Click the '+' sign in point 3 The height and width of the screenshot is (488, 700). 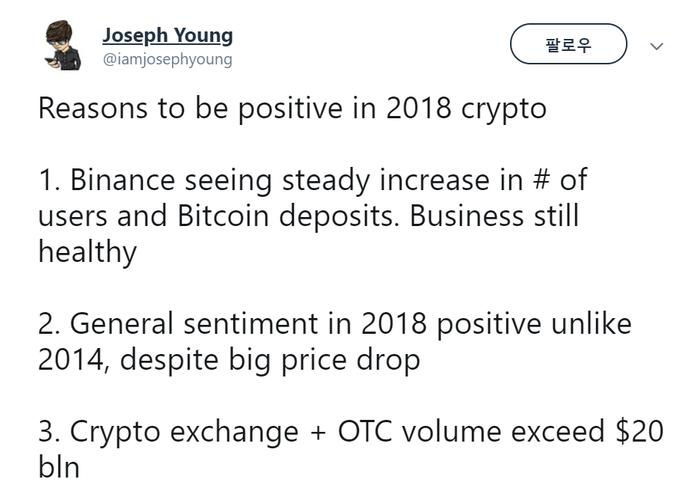point(318,433)
